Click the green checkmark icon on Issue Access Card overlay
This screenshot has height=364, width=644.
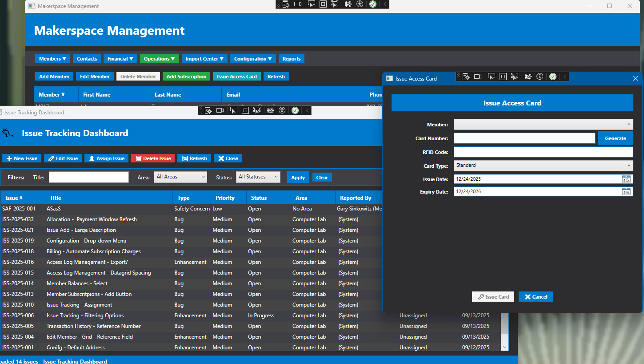(x=552, y=77)
